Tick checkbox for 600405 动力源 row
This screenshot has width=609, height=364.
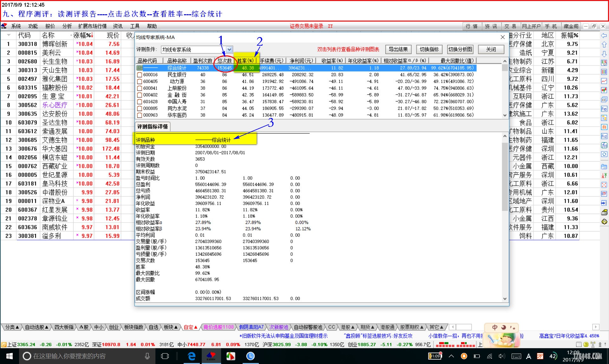pyautogui.click(x=139, y=81)
